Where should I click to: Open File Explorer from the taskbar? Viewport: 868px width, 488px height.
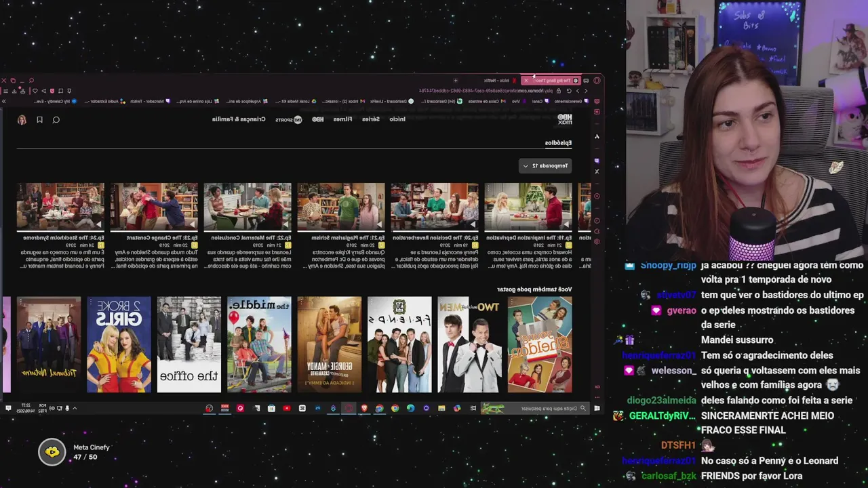click(x=441, y=408)
